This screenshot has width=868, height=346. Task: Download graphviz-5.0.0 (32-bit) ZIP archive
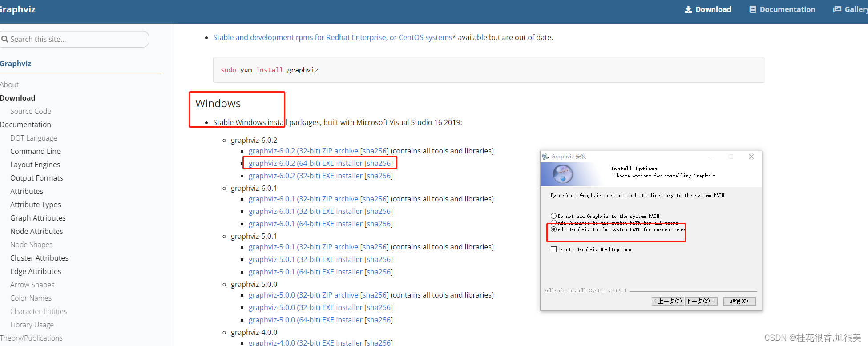(303, 295)
